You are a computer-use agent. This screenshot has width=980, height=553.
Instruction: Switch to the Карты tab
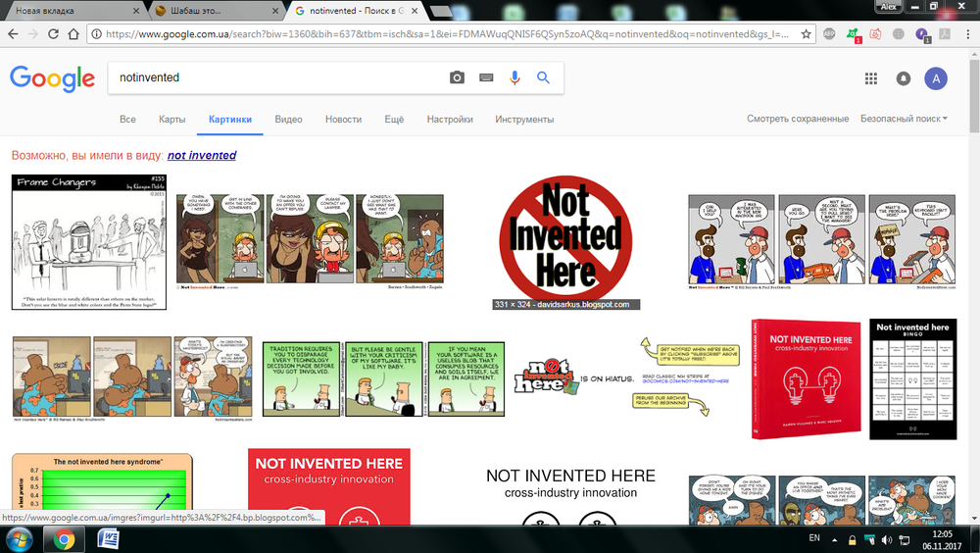pyautogui.click(x=171, y=119)
